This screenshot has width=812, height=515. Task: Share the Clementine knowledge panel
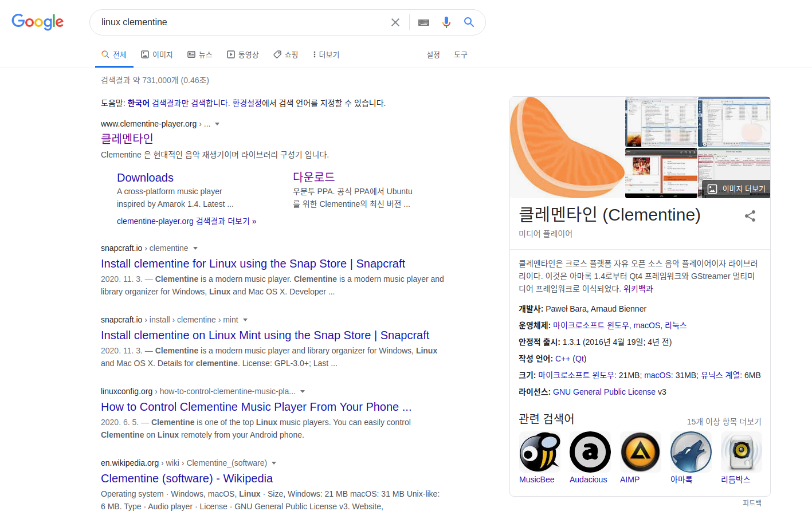pyautogui.click(x=750, y=216)
